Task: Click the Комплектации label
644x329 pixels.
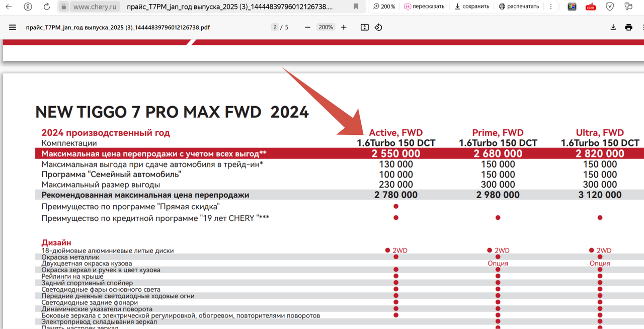Action: [x=69, y=143]
